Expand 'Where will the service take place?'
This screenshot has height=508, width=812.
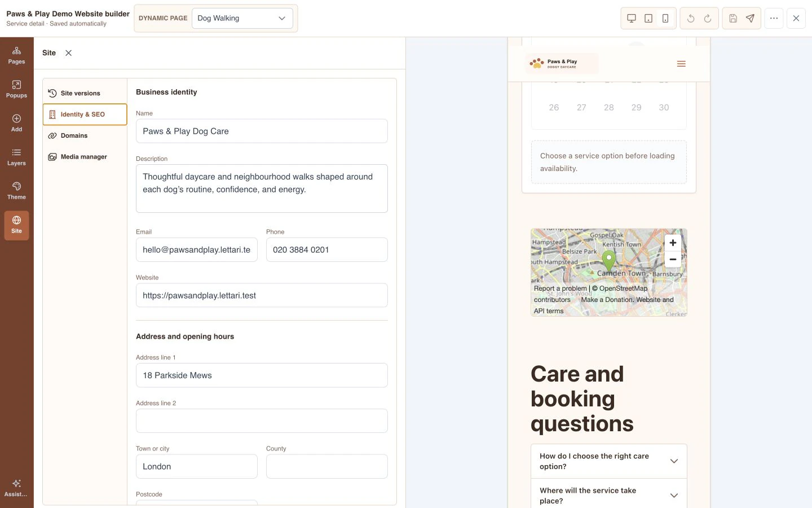pyautogui.click(x=608, y=494)
